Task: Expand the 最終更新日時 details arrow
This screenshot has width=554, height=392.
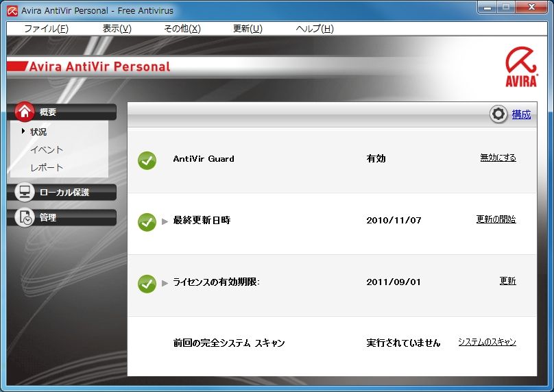Action: pyautogui.click(x=165, y=221)
